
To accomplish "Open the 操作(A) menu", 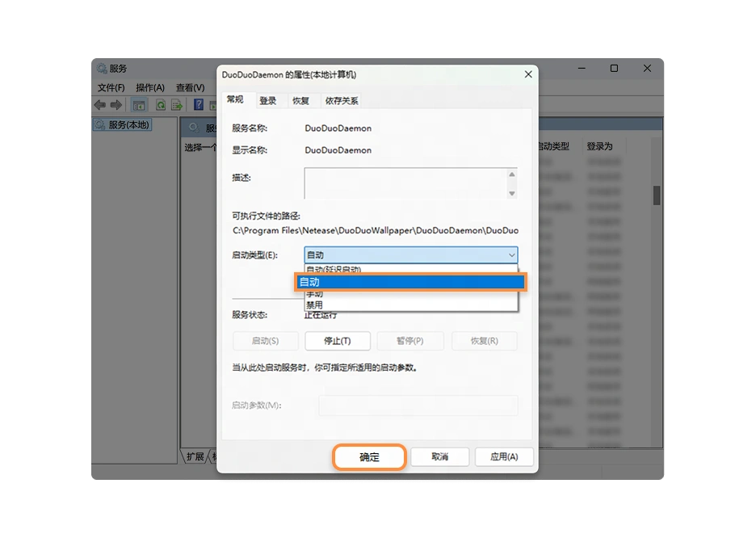I will (150, 88).
